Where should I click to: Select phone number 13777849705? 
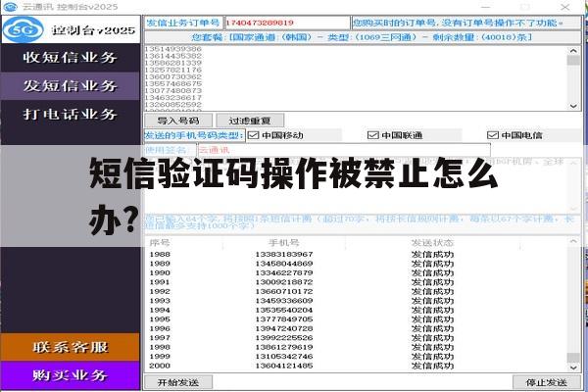click(x=284, y=319)
